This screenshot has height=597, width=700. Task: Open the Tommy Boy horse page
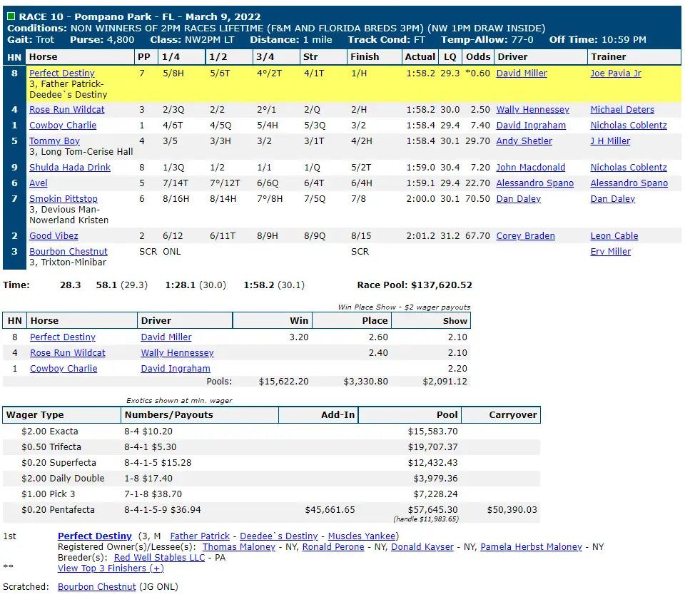pyautogui.click(x=54, y=141)
